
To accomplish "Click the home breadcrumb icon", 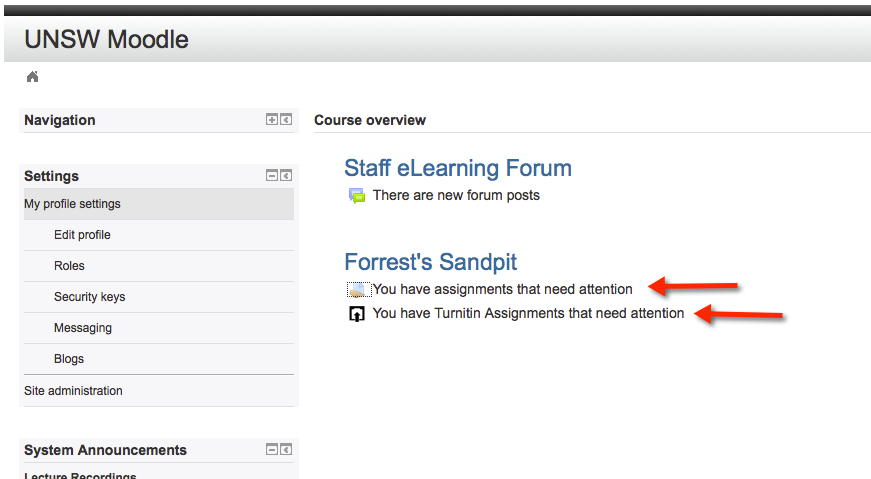I will pos(33,77).
